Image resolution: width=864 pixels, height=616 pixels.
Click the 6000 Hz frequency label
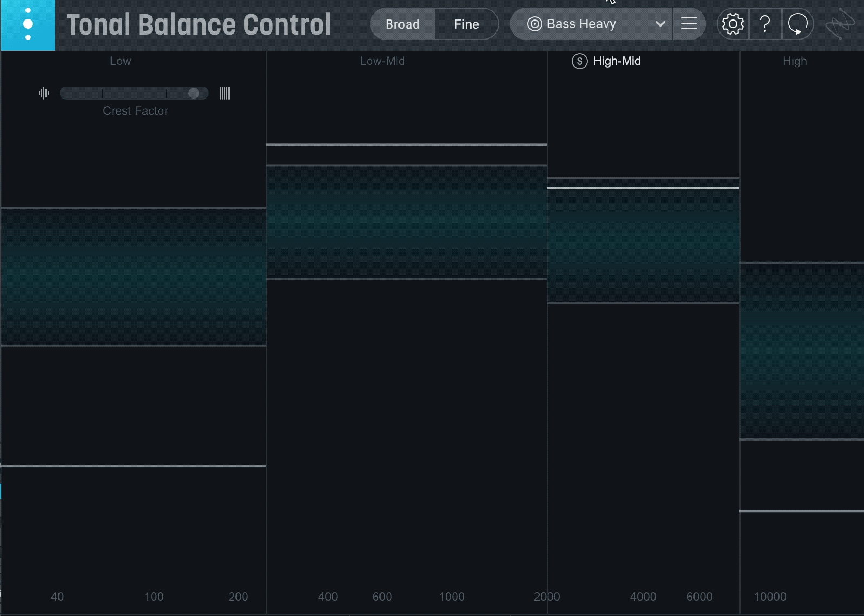pyautogui.click(x=699, y=597)
